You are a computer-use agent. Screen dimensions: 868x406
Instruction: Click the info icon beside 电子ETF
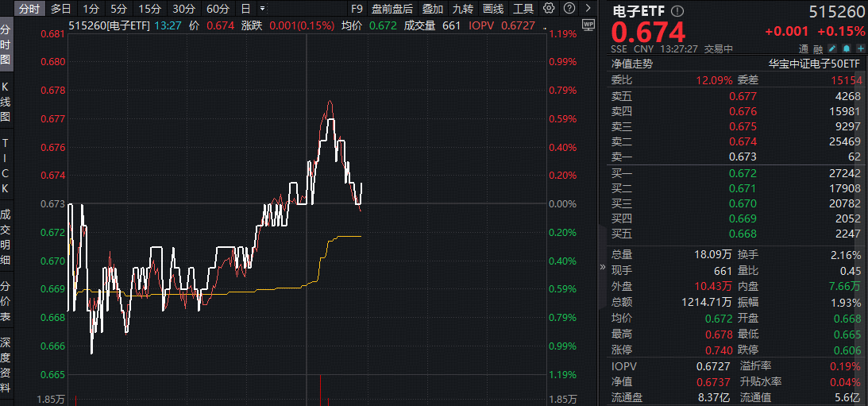tap(677, 11)
